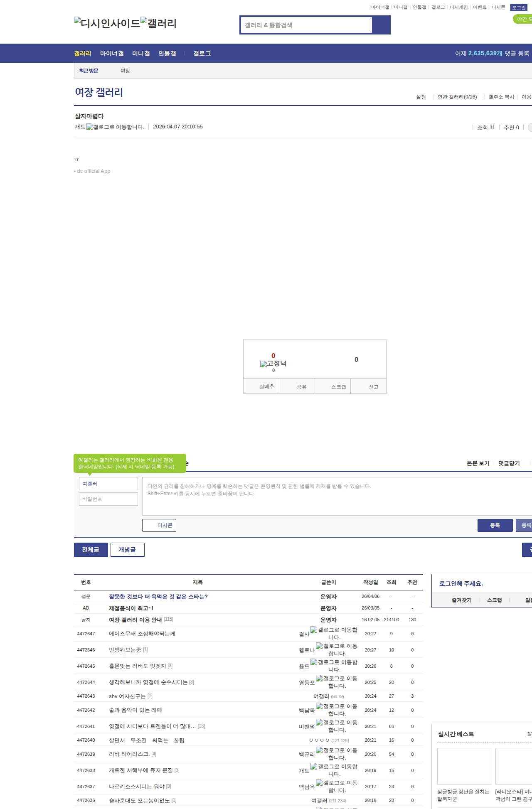Select 인물갤 in the blue navigation bar

coord(167,54)
